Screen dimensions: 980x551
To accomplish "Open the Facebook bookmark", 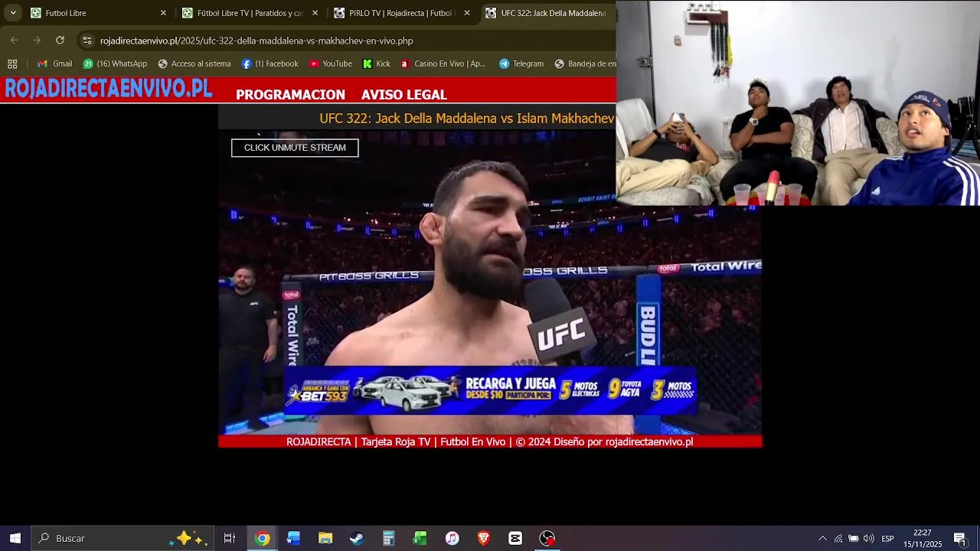I will click(x=269, y=64).
